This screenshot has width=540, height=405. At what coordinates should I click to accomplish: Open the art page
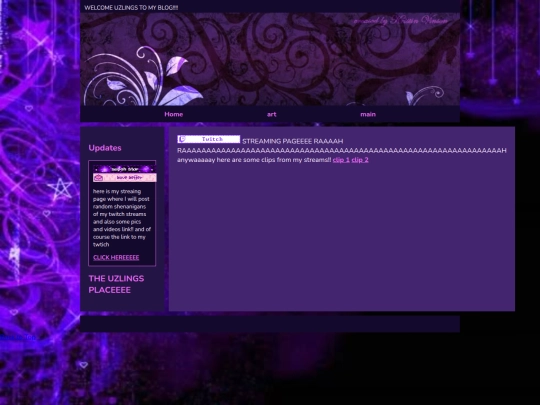tap(271, 114)
